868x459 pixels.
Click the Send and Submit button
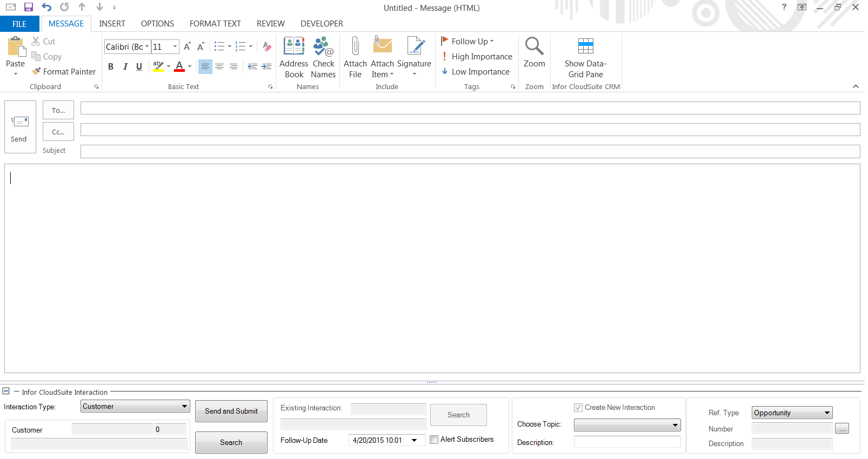[x=231, y=411]
